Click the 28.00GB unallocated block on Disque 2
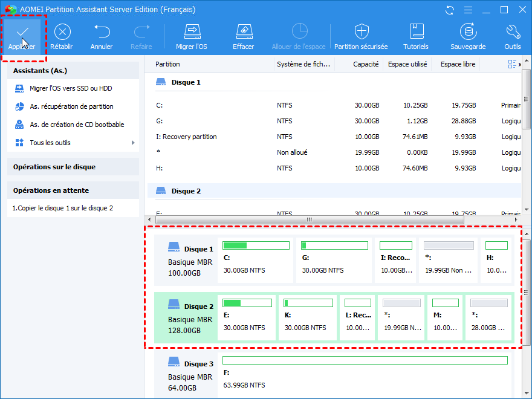This screenshot has height=399, width=532. [x=488, y=317]
